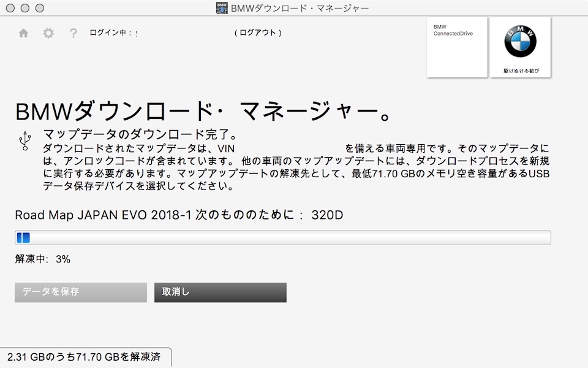
Task: Cancel extraction with the 取消し button
Action: [x=220, y=292]
